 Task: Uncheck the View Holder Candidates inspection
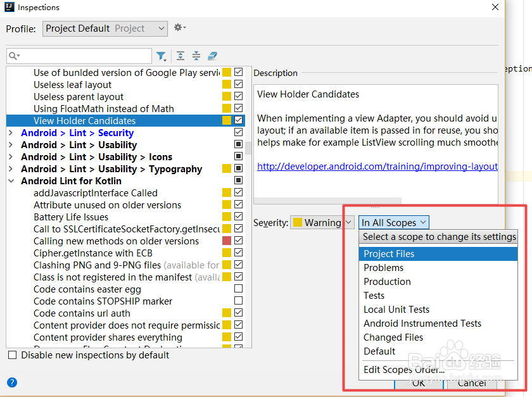(x=238, y=120)
